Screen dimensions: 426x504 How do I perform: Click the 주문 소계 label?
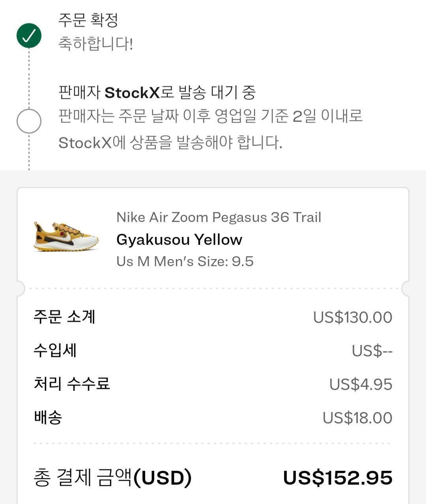64,317
